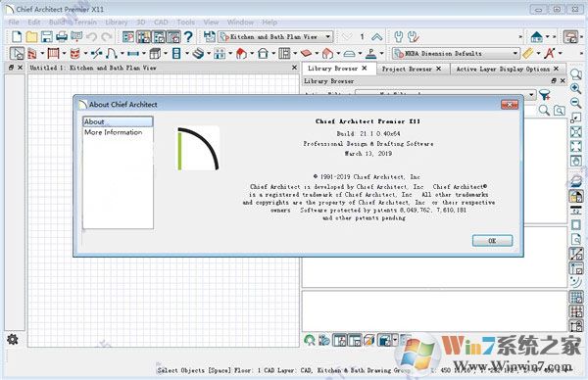Expand the cabinet tools dropdown arrow
The image size is (588, 380).
pos(166,53)
